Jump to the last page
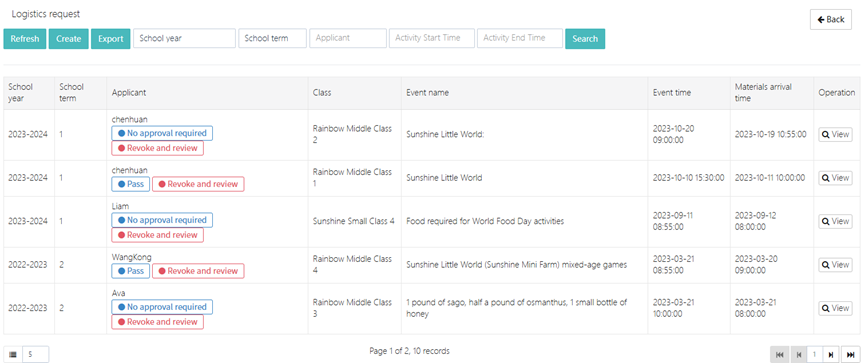The image size is (865, 363). click(851, 354)
